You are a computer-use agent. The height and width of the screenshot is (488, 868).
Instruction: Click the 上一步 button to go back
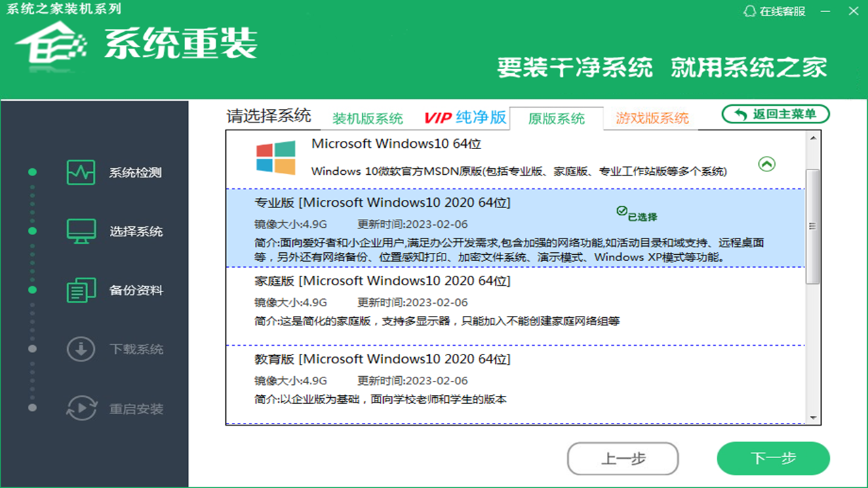pyautogui.click(x=622, y=458)
